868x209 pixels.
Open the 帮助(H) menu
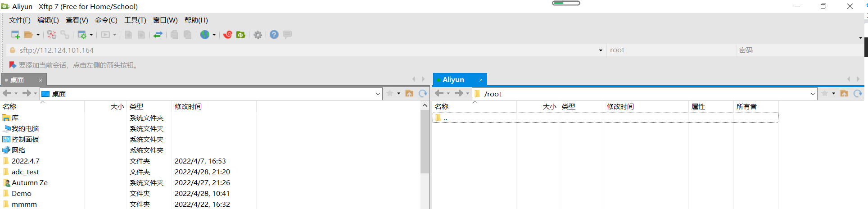[196, 20]
